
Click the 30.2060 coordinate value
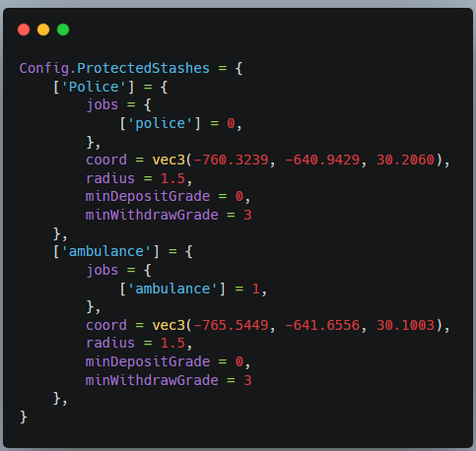[x=405, y=160]
